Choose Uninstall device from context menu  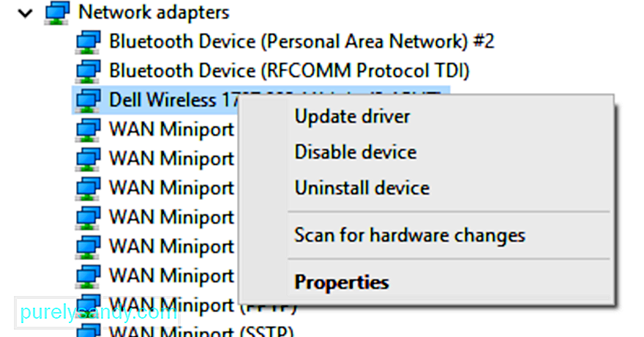coord(362,188)
